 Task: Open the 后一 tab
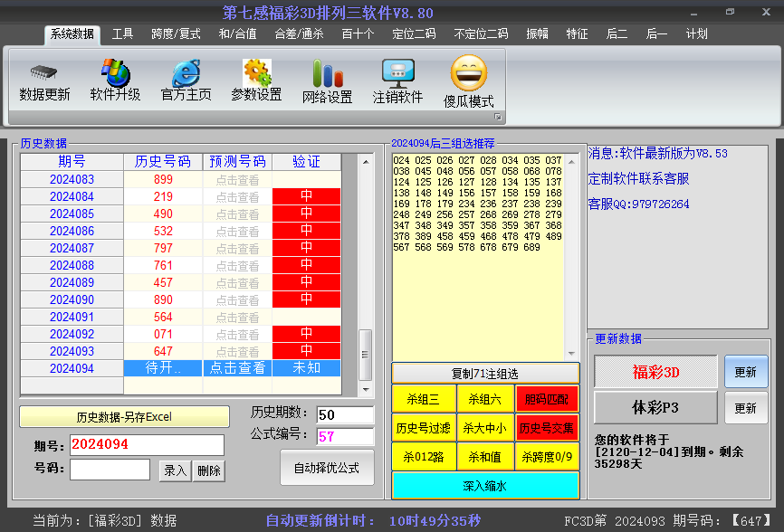pyautogui.click(x=656, y=34)
